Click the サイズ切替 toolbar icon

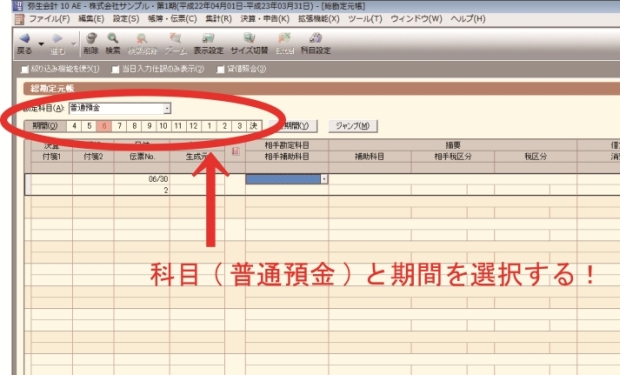coord(249,38)
